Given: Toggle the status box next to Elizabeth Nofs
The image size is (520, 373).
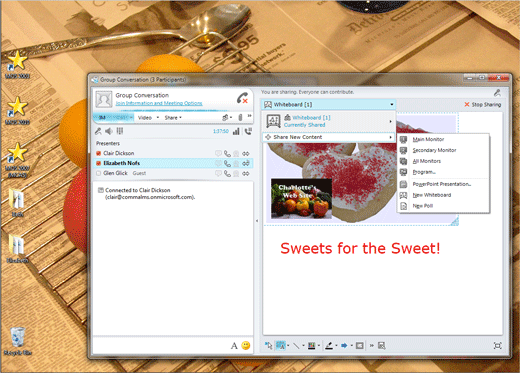Looking at the screenshot, I should coord(98,163).
